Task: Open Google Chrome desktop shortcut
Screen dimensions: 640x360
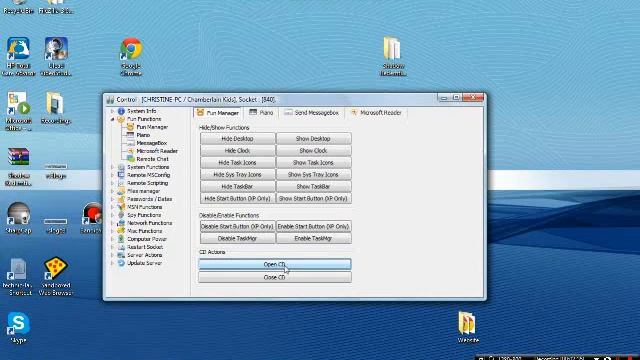Action: (131, 57)
